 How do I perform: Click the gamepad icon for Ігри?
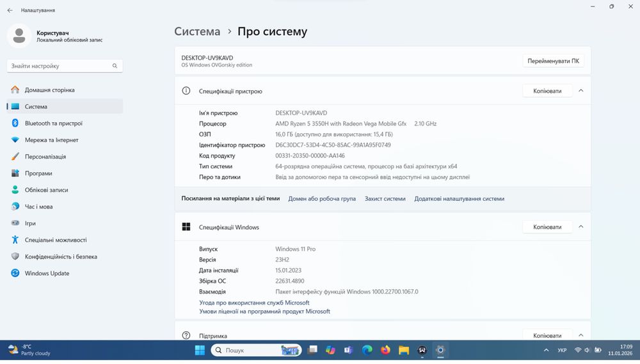(15, 223)
